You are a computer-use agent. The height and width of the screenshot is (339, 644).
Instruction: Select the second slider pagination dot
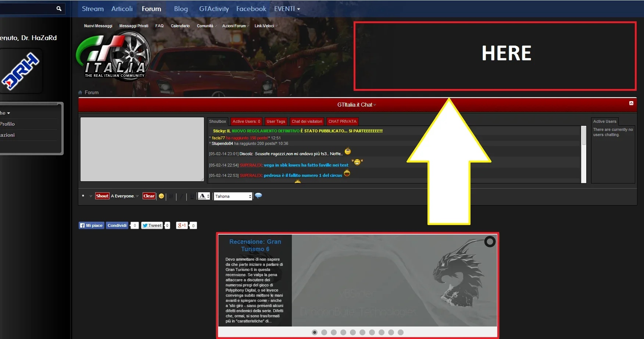click(x=324, y=332)
